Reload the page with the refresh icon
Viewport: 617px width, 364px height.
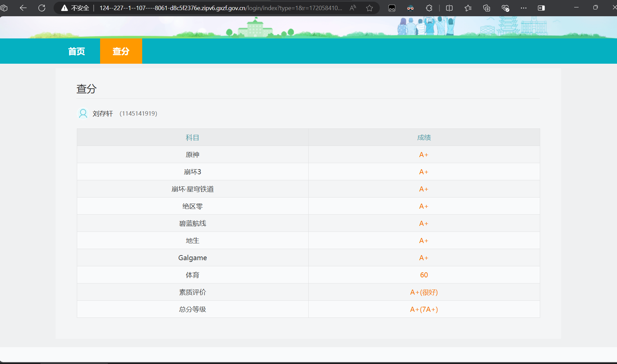pos(42,8)
